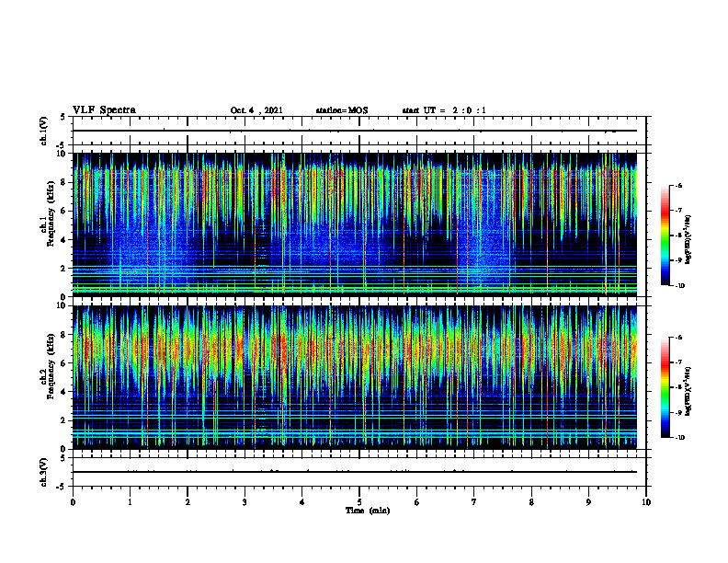The width and height of the screenshot is (728, 563).
Task: Click the "6" kHz tick on ch.1 frequency axis
Action: click(64, 212)
